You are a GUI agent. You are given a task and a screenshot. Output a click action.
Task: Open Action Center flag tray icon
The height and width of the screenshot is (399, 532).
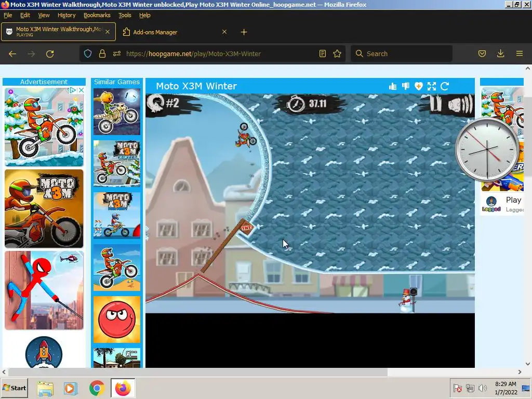coord(457,388)
